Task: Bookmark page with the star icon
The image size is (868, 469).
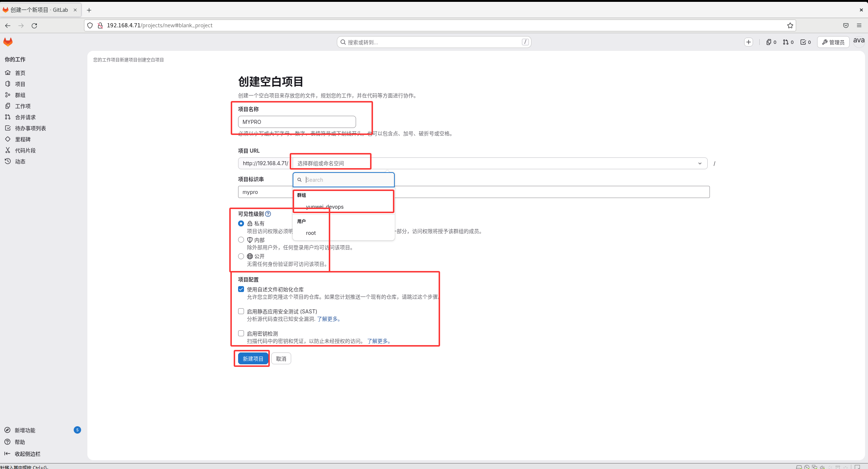Action: [790, 25]
